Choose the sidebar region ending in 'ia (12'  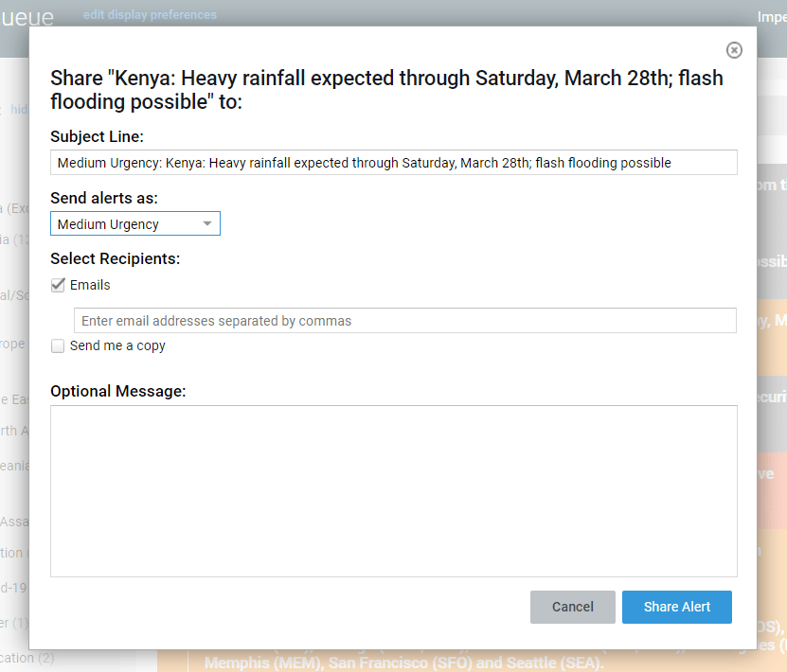(x=14, y=239)
